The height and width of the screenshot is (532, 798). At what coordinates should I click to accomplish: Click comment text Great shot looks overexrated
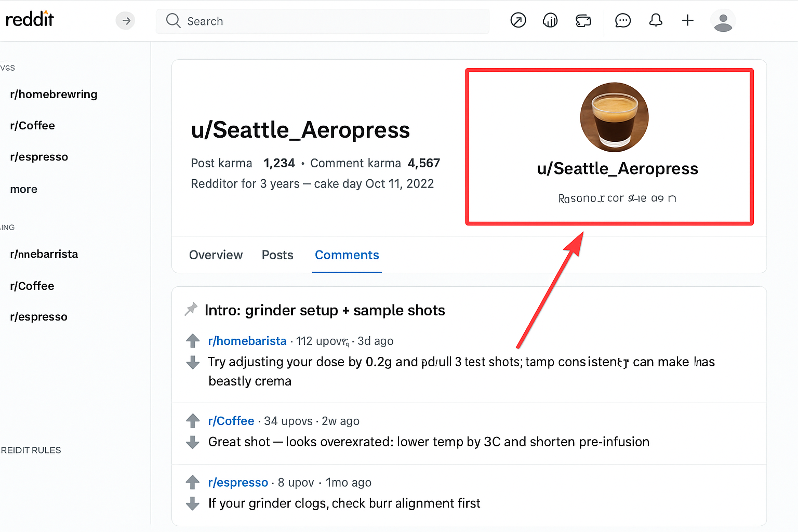[x=429, y=442]
